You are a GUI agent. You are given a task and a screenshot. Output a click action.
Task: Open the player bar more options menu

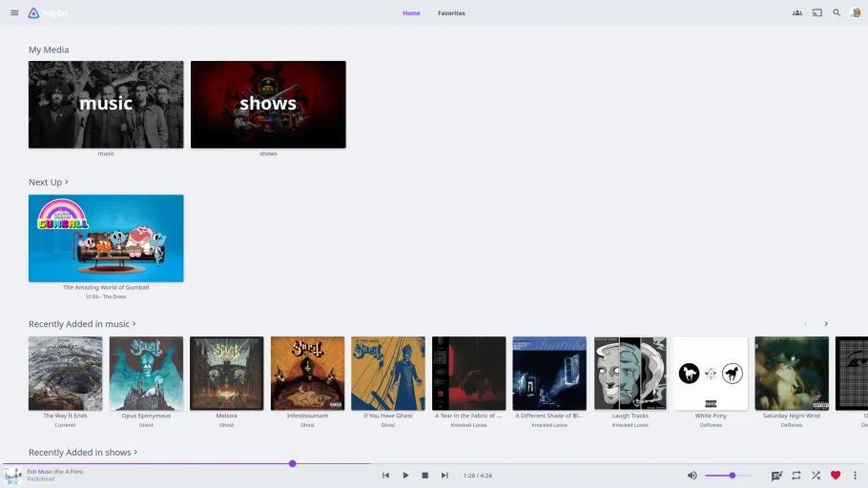(x=855, y=476)
